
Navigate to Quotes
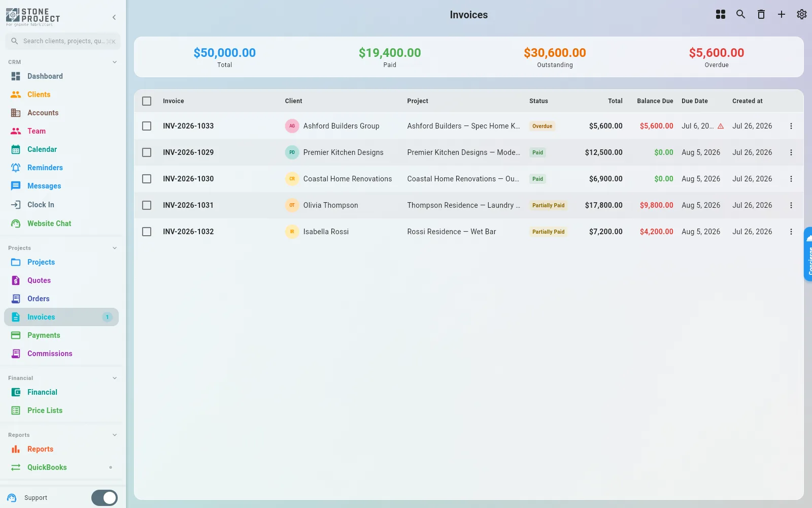click(x=61, y=280)
